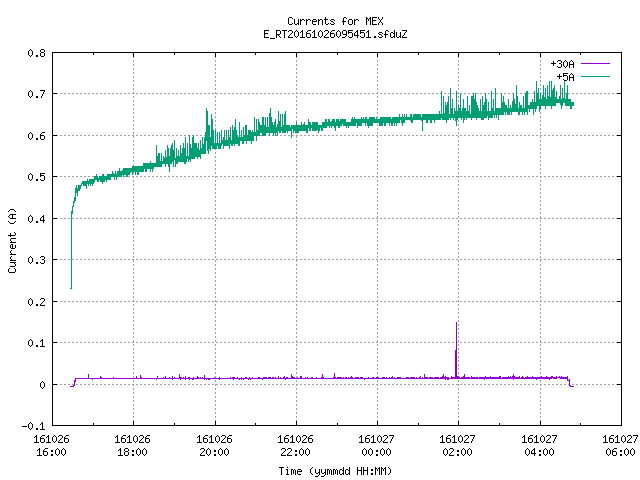Click the 0.8 y-axis tick label
The width and height of the screenshot is (640, 480).
point(37,53)
